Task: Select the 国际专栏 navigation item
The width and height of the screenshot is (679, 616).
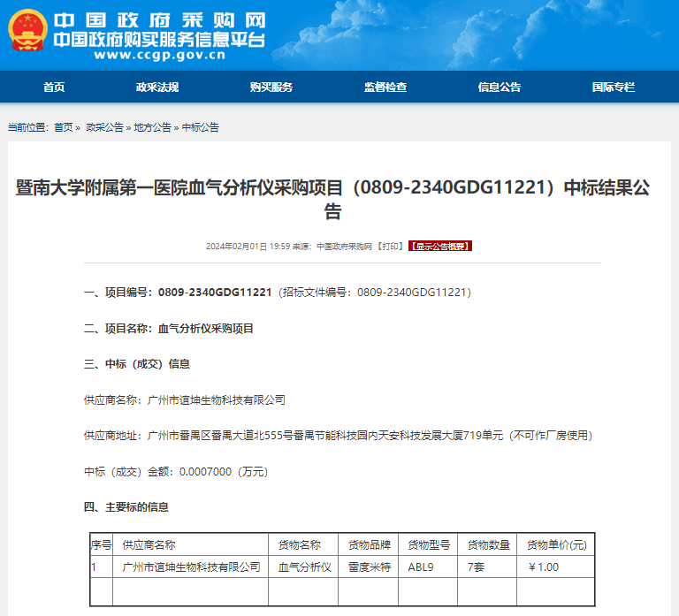Action: (614, 87)
